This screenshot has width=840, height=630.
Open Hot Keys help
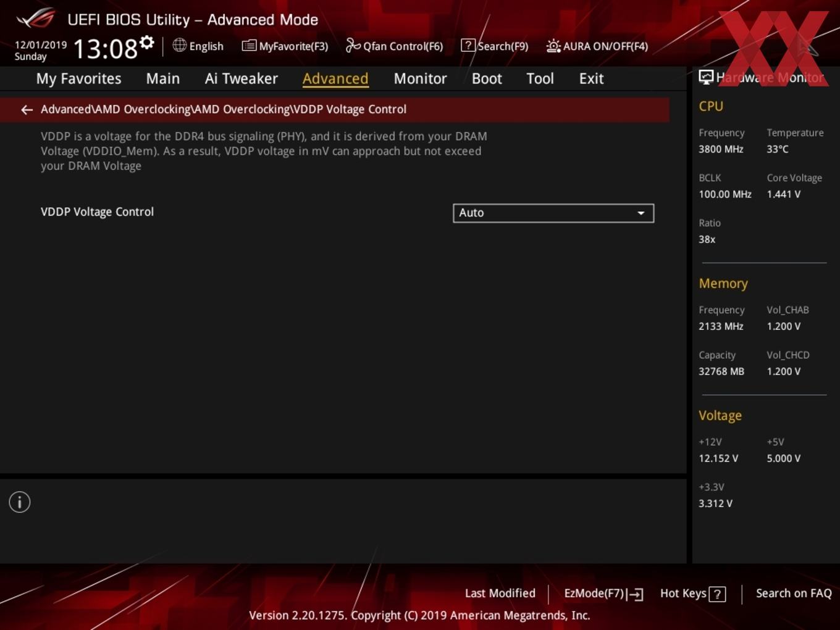point(692,594)
